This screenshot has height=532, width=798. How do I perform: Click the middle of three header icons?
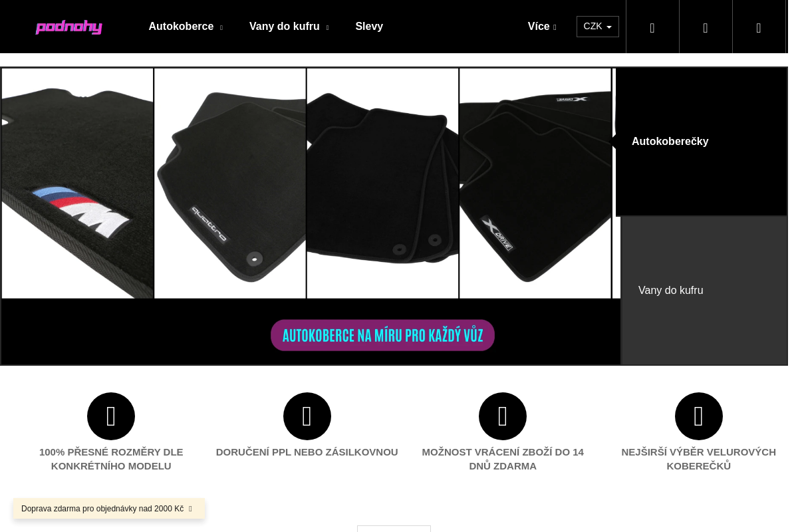706,27
